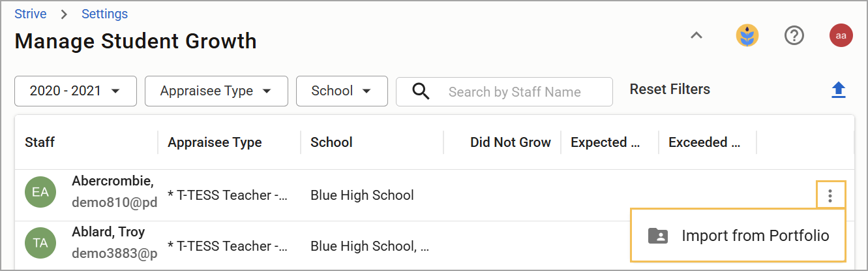Click the upload arrow icon

point(839,90)
